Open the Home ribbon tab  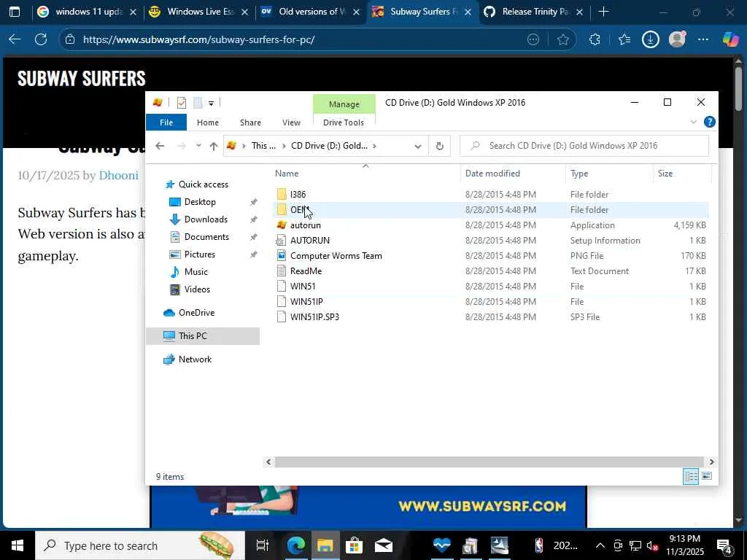coord(208,122)
